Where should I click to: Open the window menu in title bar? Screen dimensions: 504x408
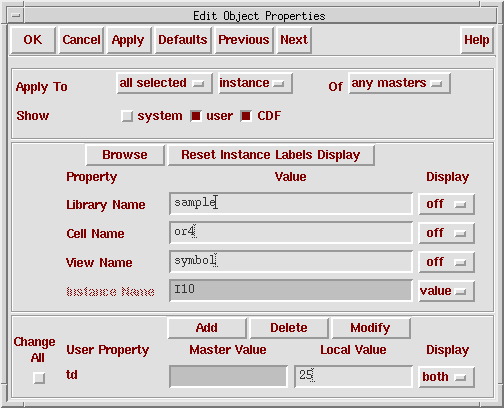pyautogui.click(x=16, y=16)
